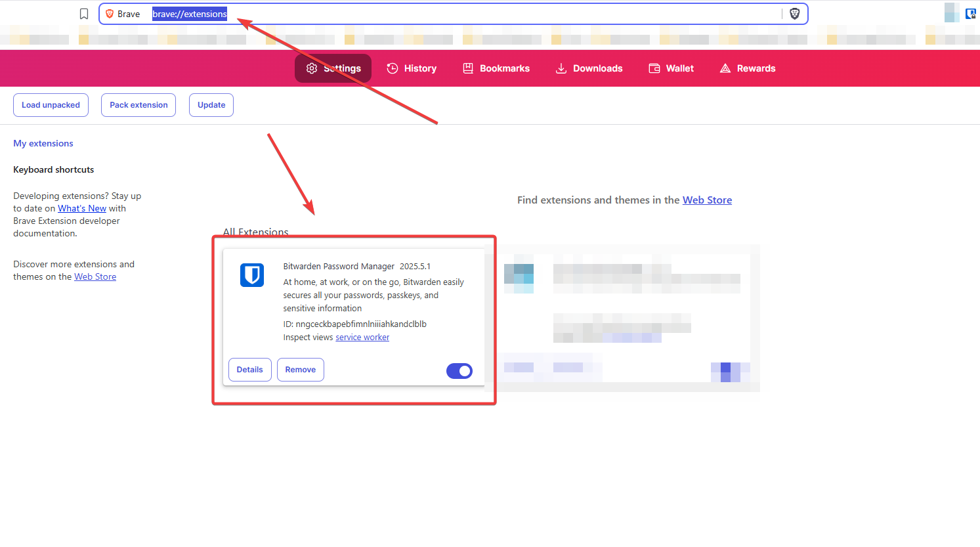The height and width of the screenshot is (547, 980).
Task: Open Brave Shields icon at address bar end
Action: [794, 14]
